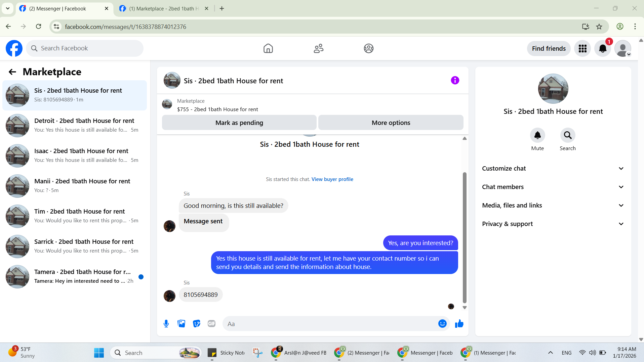Switch to the Marketplace 2bed 1bath tab
Screen dimensions: 644x362
[x=164, y=9]
